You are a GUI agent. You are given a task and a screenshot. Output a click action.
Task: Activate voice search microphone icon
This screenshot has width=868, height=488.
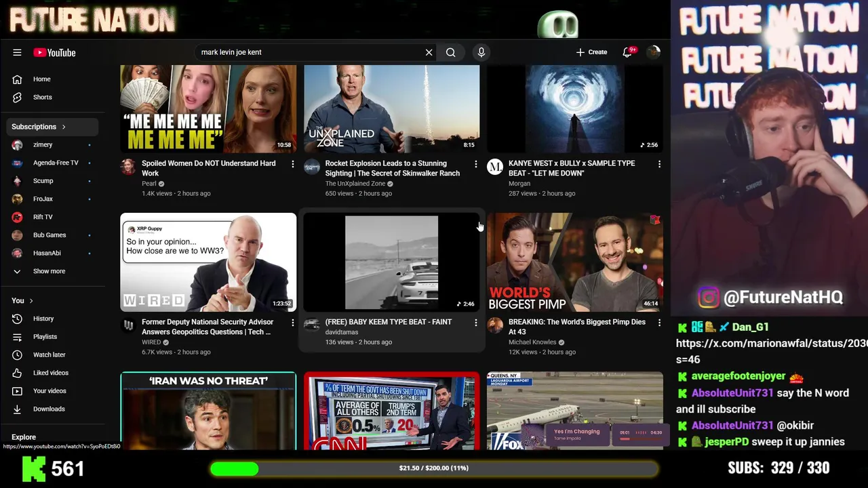click(481, 52)
